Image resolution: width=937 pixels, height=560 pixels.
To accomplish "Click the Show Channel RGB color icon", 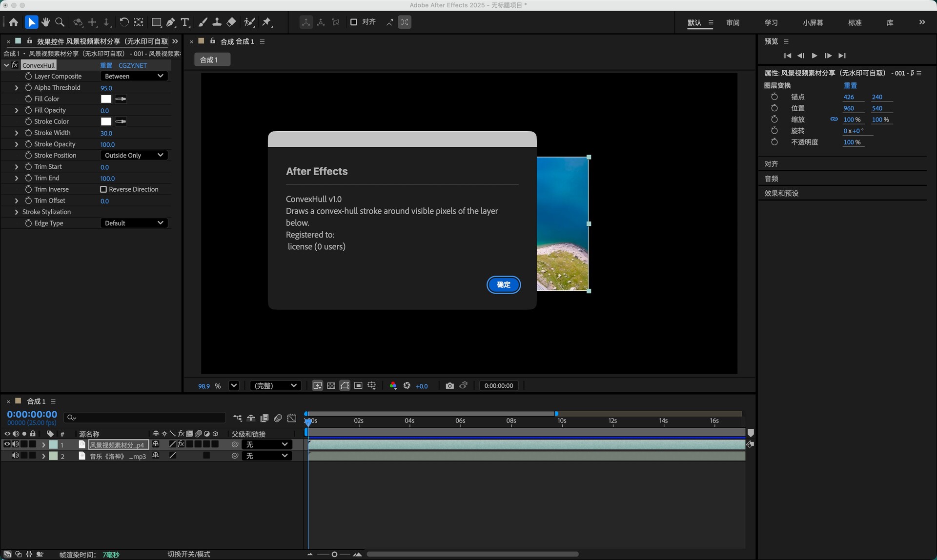I will pyautogui.click(x=393, y=386).
